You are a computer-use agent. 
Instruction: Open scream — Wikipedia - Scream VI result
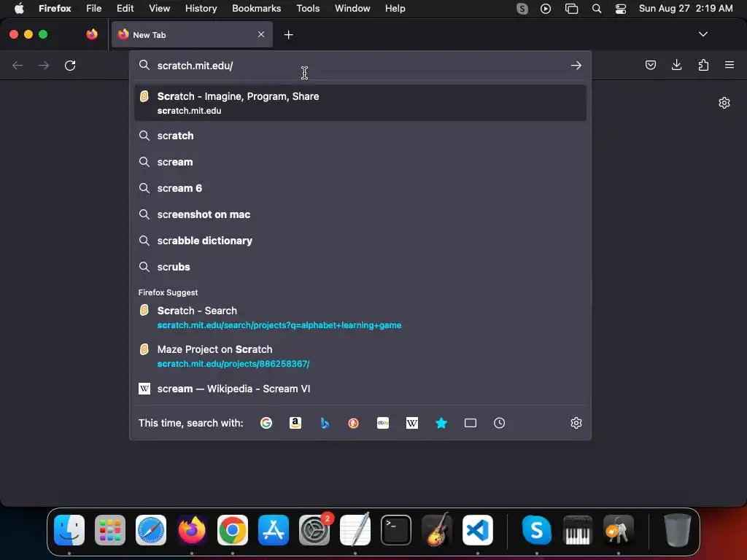[360, 389]
